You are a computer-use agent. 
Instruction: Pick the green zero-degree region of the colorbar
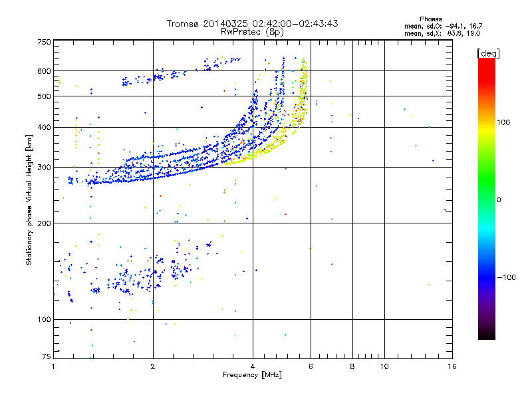click(x=487, y=199)
